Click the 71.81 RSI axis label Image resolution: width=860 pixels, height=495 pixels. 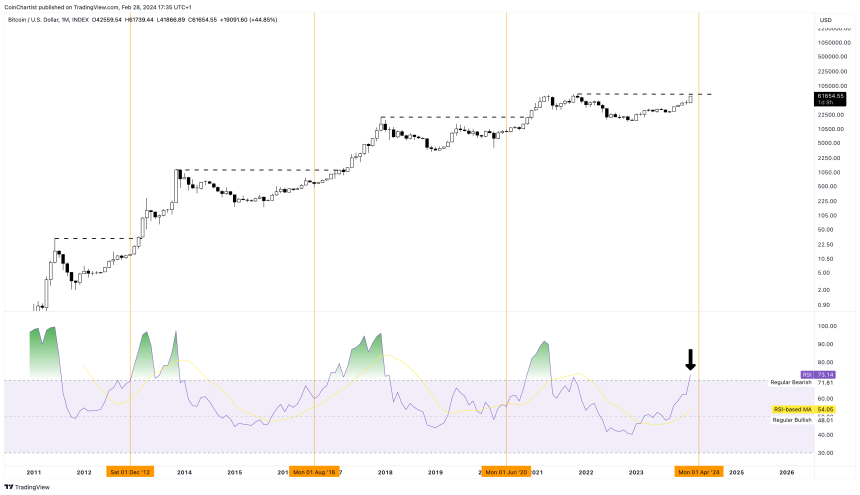click(x=826, y=383)
